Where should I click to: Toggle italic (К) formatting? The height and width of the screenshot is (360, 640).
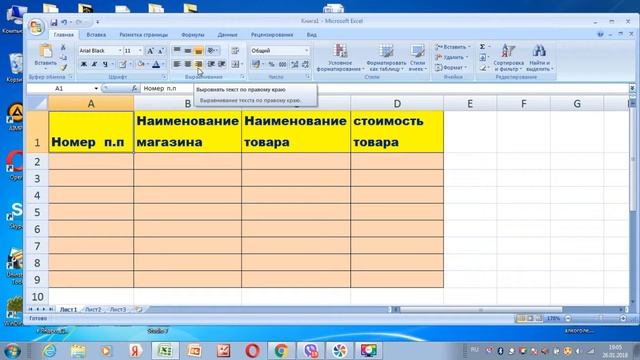pyautogui.click(x=94, y=64)
